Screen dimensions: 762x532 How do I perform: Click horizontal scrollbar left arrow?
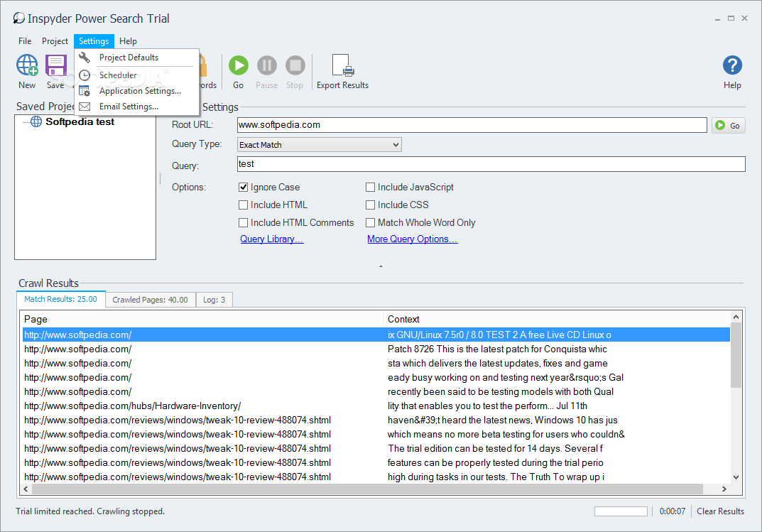26,489
